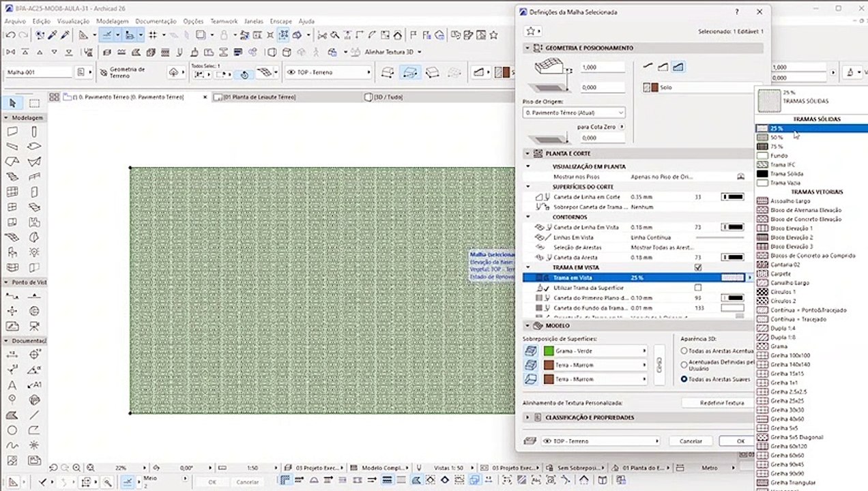The height and width of the screenshot is (491, 868).
Task: Toggle Trama em Vista checkbox
Action: 697,267
